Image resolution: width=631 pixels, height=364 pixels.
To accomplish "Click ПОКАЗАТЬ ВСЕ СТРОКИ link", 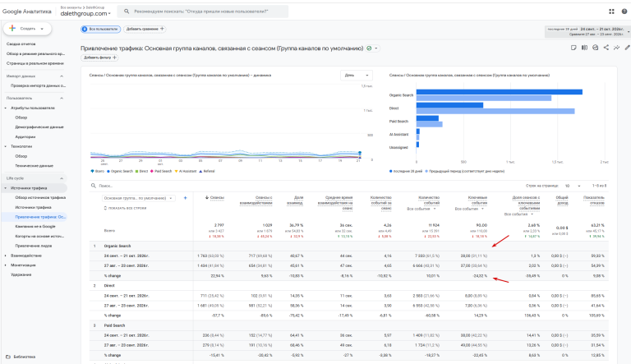I will [x=125, y=208].
